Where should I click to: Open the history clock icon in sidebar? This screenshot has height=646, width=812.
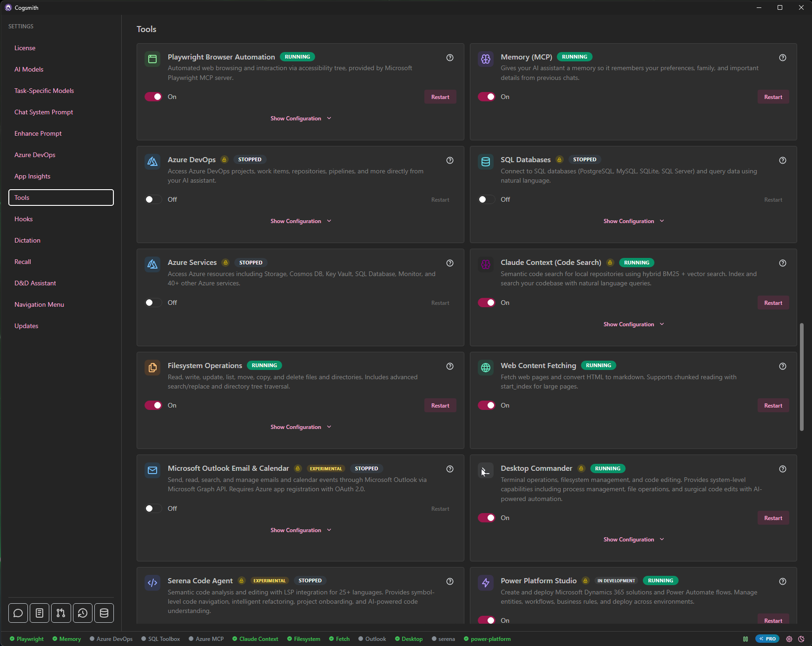coord(83,613)
